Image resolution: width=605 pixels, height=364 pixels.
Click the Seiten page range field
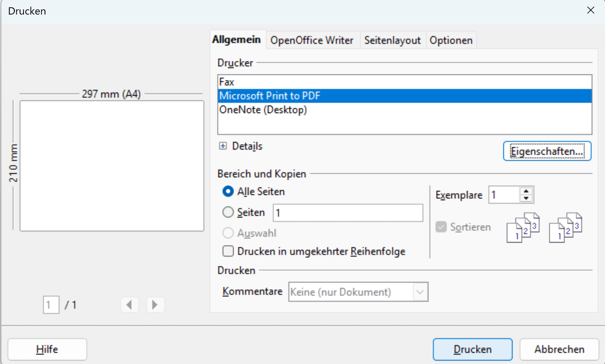348,213
